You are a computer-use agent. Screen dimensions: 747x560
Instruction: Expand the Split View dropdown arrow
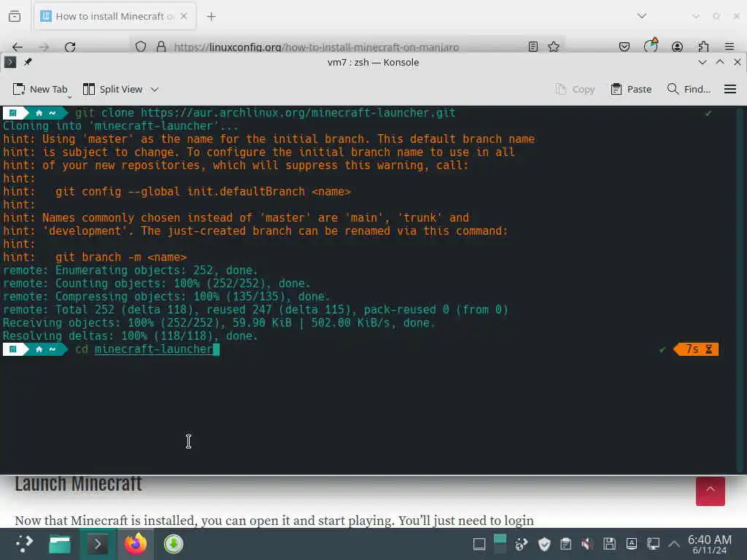(155, 89)
